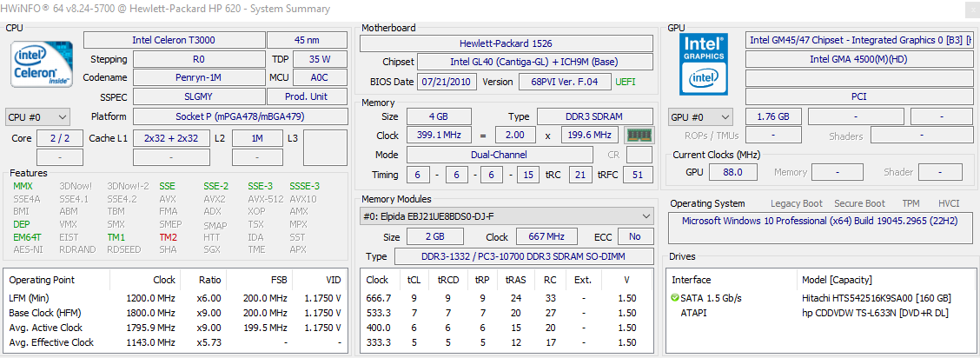This screenshot has height=358, width=980.
Task: Expand the Elpida memory module dropdown
Action: pos(507,215)
